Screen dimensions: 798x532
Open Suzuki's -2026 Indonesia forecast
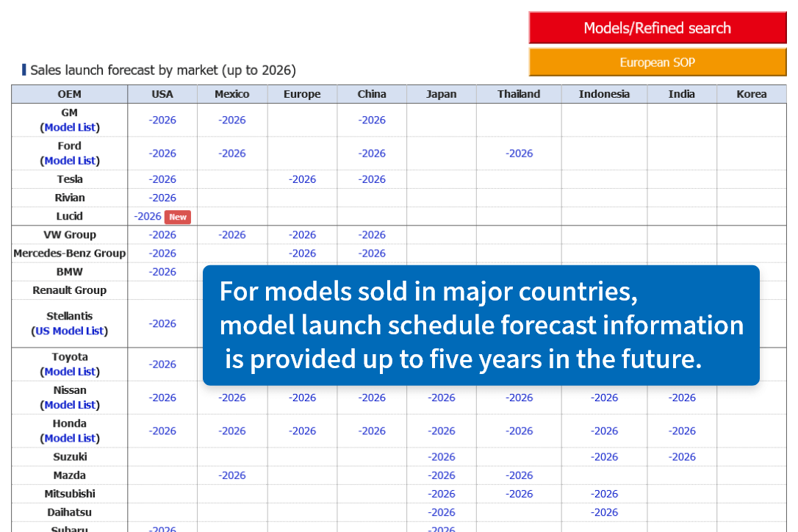(x=605, y=456)
